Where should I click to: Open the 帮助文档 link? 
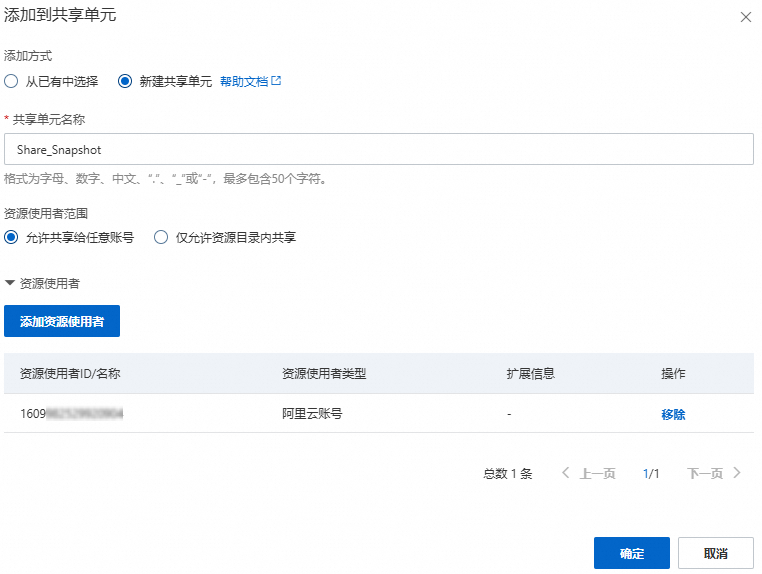(x=244, y=81)
